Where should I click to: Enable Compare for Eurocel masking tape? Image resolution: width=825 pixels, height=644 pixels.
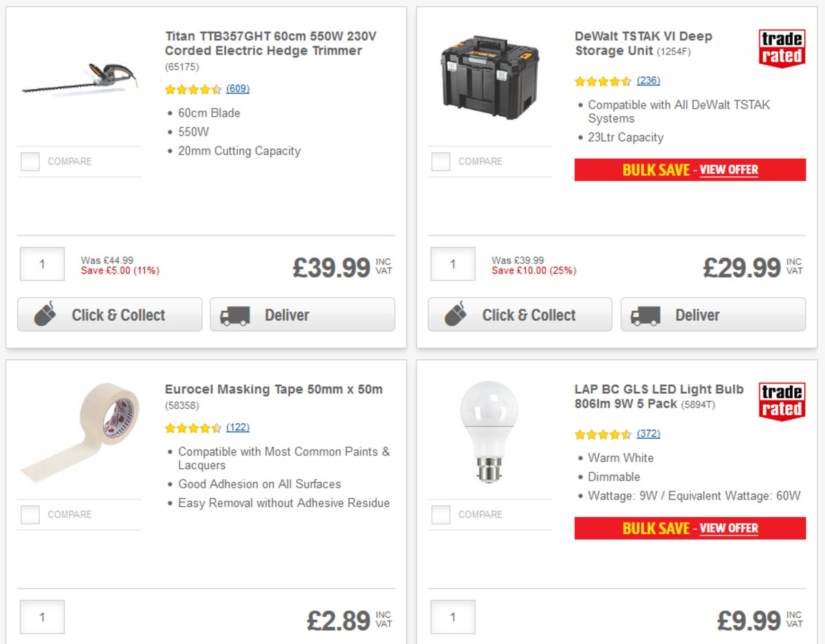pos(30,514)
